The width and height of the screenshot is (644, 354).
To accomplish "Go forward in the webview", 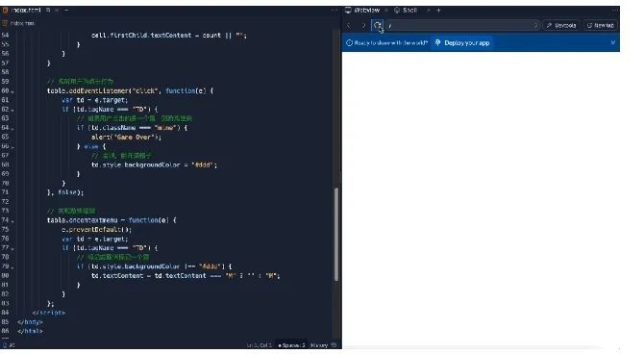I will (363, 25).
